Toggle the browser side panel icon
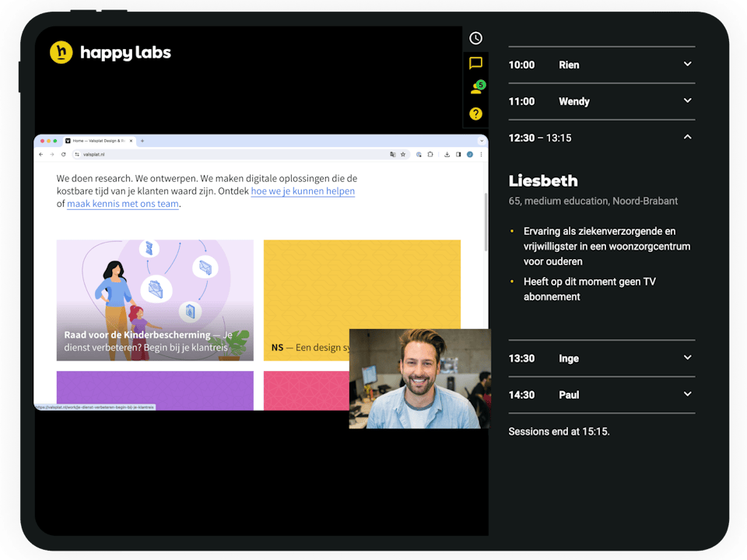Viewport: 747px width, 560px height. [458, 154]
